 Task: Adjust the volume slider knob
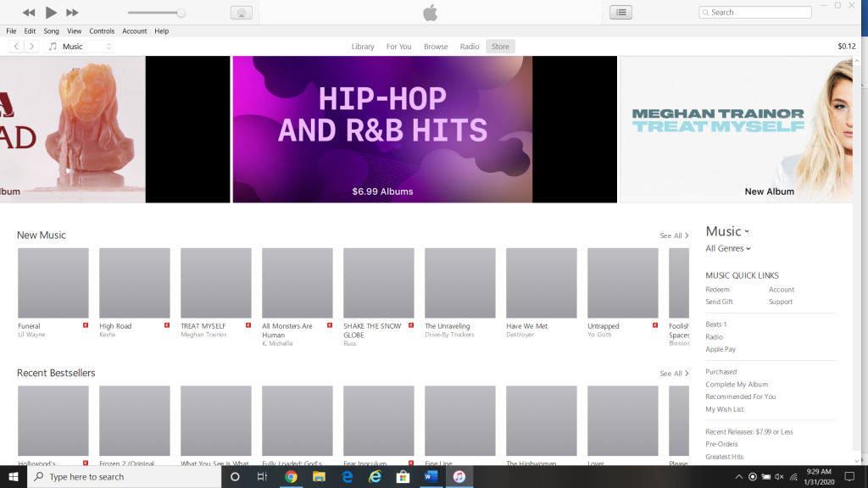(x=181, y=13)
